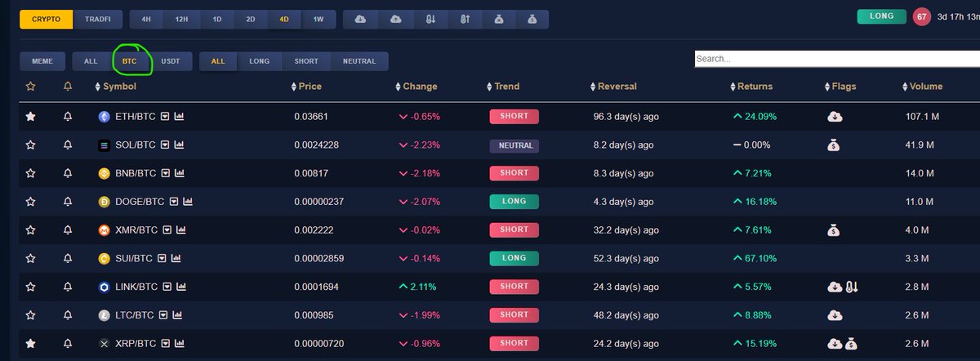The width and height of the screenshot is (980, 361).
Task: Open dropdown menu next to DOGE/BTC
Action: point(173,202)
